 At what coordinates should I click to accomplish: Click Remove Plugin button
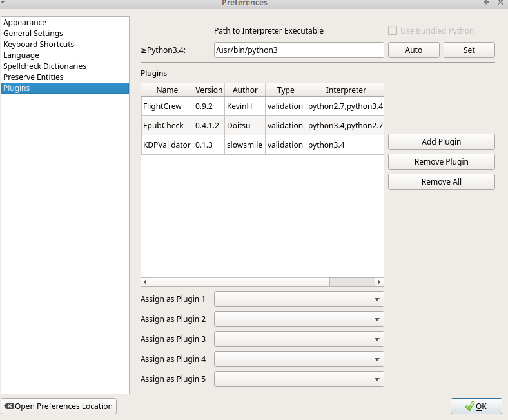click(441, 162)
